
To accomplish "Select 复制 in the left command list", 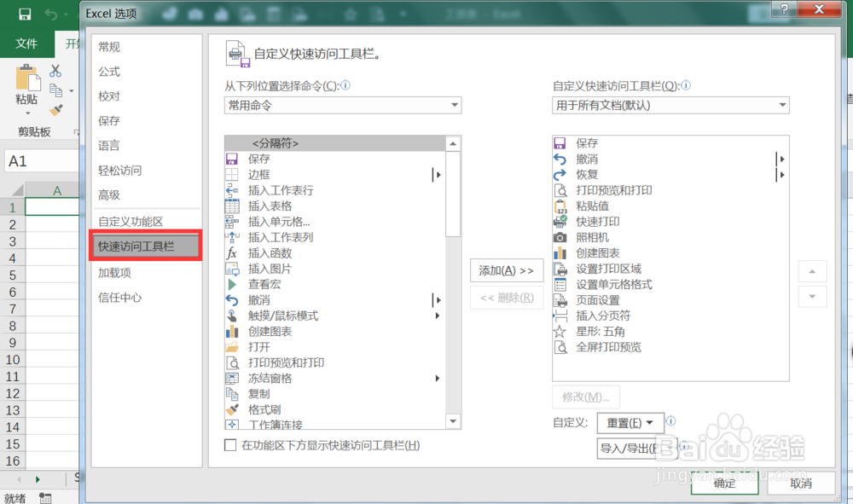I will click(334, 394).
